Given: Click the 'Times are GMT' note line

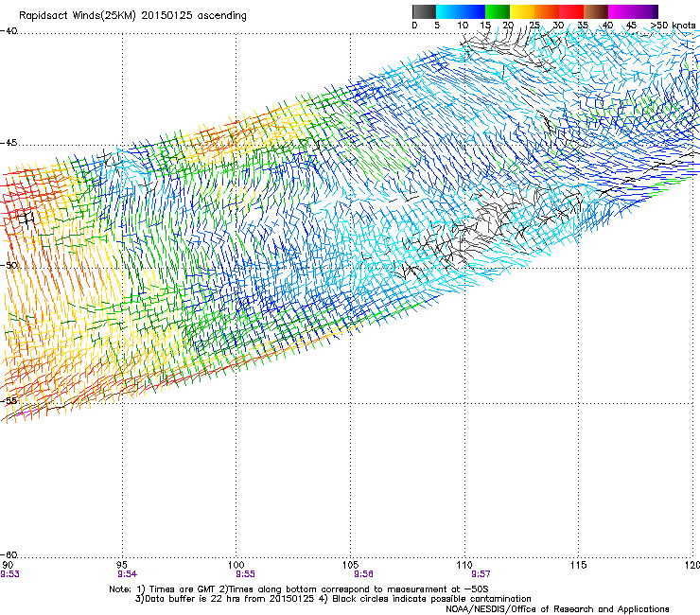Looking at the screenshot, I should point(299,589).
